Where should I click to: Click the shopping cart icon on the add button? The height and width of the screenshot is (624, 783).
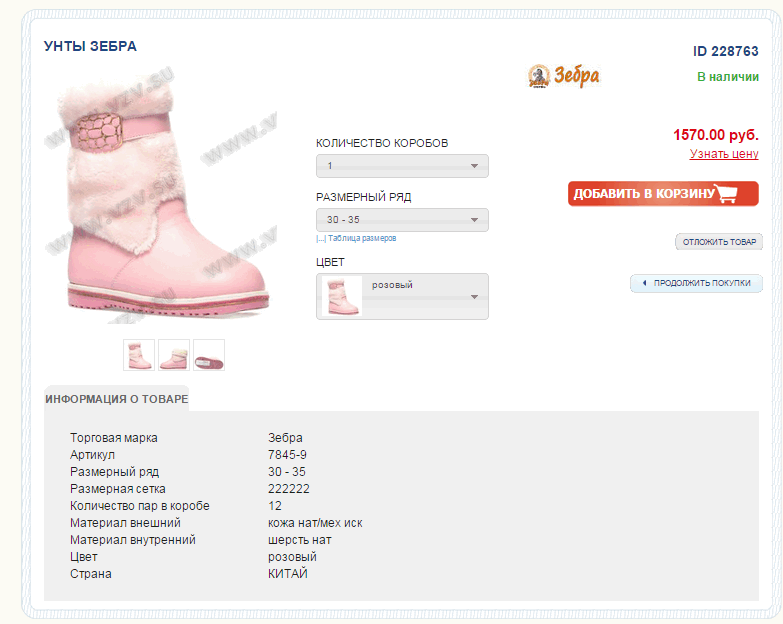[x=727, y=193]
